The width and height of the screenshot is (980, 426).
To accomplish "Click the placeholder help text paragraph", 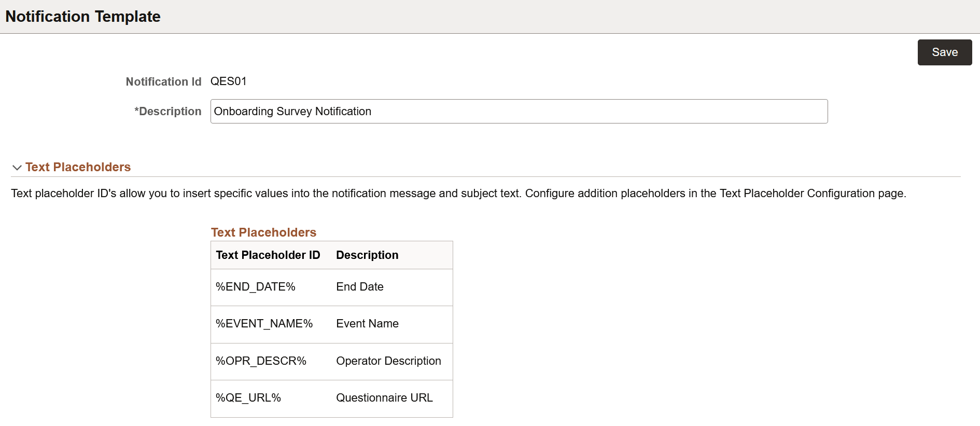I will 458,194.
